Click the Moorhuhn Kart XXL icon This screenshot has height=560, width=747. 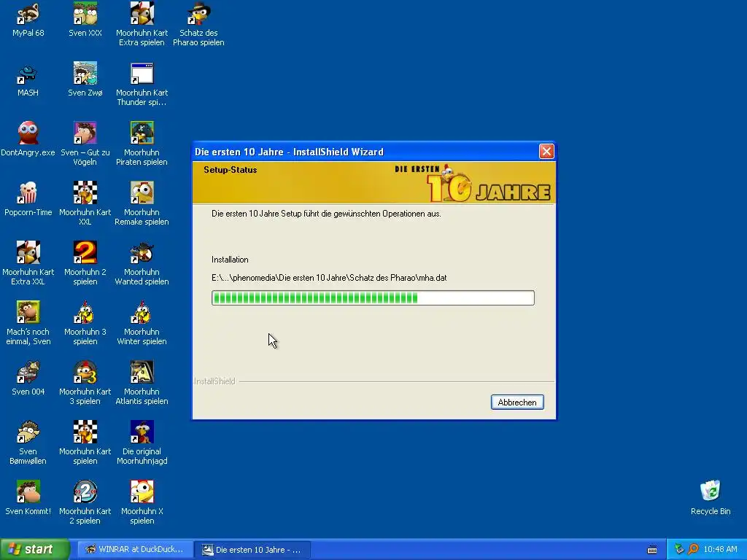click(x=85, y=204)
